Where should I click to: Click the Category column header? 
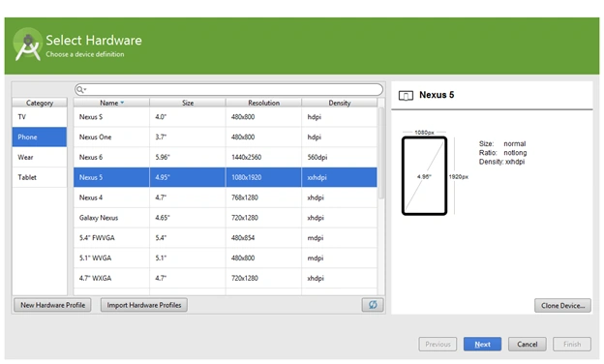(x=40, y=103)
